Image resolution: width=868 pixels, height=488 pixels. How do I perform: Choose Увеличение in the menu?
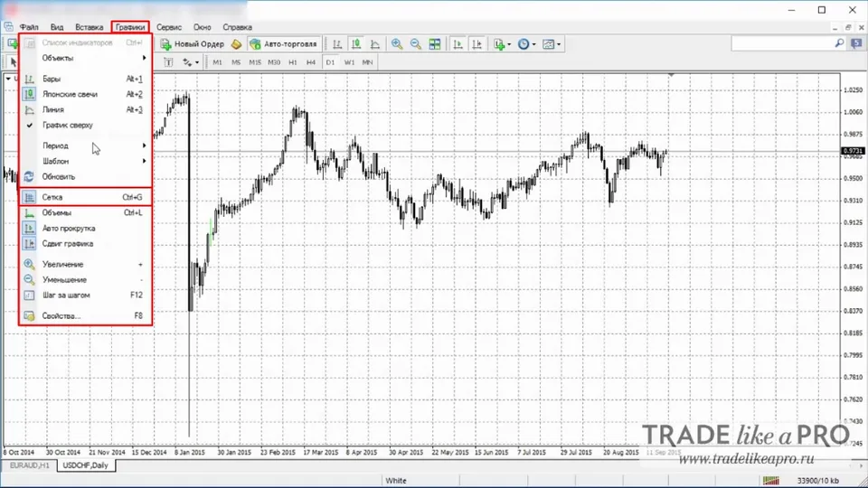coord(85,265)
